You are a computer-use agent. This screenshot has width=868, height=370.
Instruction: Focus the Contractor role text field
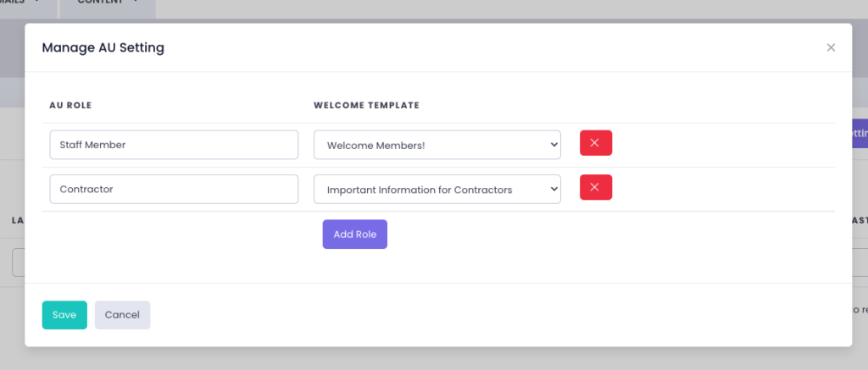tap(174, 190)
